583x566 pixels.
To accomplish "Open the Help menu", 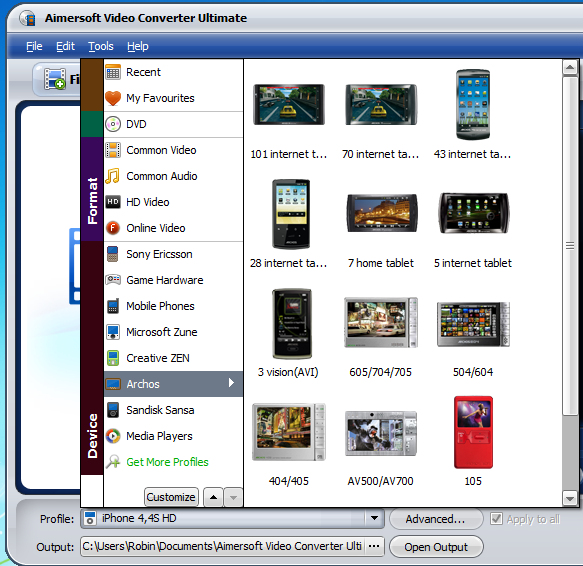I will pos(138,46).
